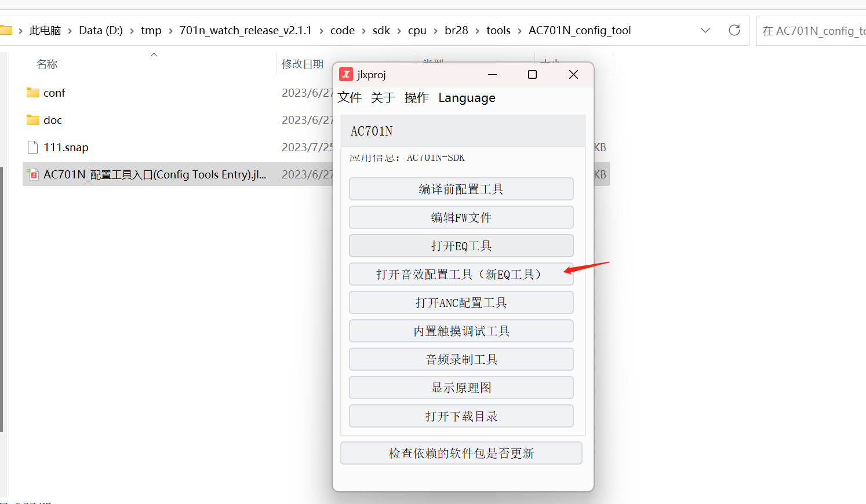866x504 pixels.
Task: Show 显示原理图
Action: click(461, 388)
